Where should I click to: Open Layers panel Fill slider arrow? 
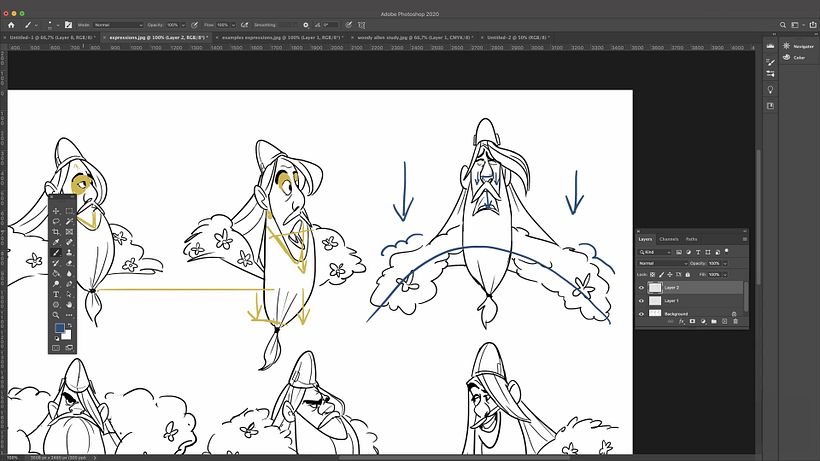[725, 274]
